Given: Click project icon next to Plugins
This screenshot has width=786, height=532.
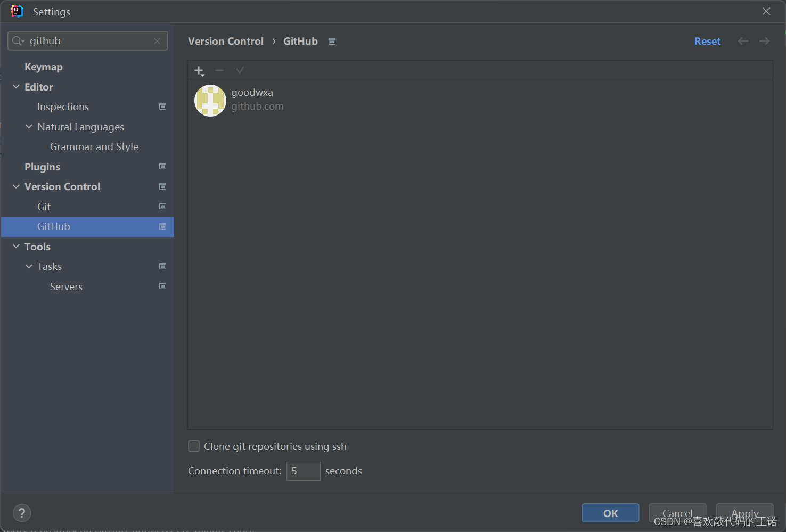Looking at the screenshot, I should pyautogui.click(x=163, y=166).
